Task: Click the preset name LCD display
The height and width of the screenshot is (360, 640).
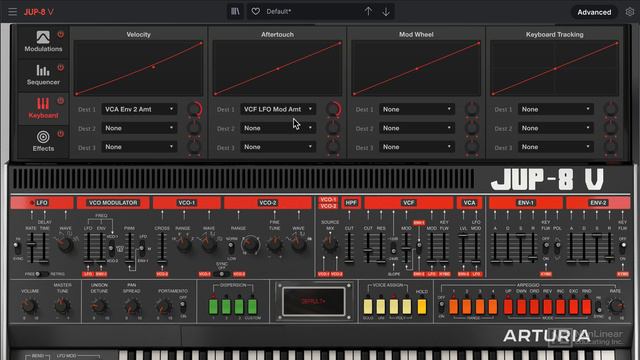Action: [313, 302]
